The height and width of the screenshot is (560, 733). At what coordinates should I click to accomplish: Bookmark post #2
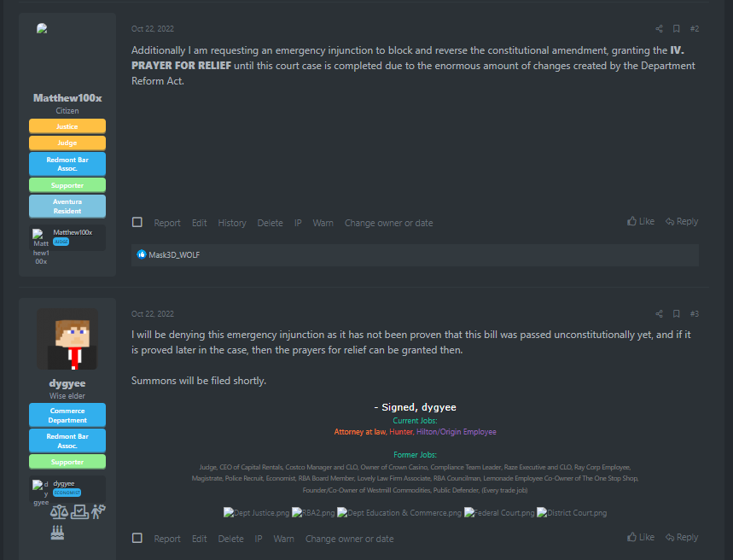click(676, 29)
